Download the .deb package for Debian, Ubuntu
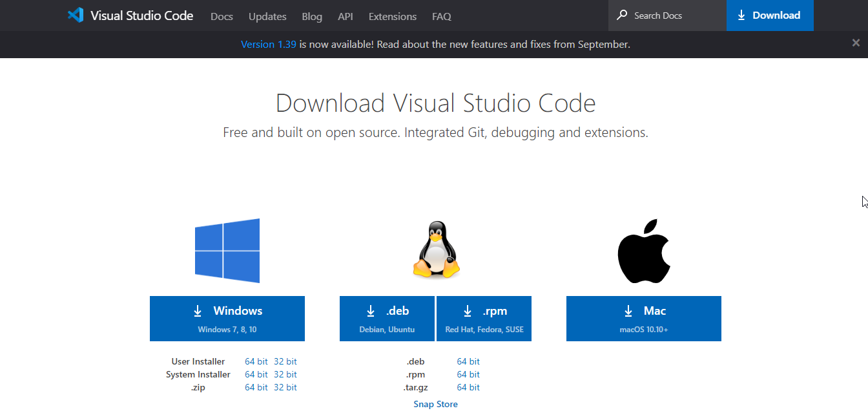This screenshot has height=413, width=868. [387, 319]
